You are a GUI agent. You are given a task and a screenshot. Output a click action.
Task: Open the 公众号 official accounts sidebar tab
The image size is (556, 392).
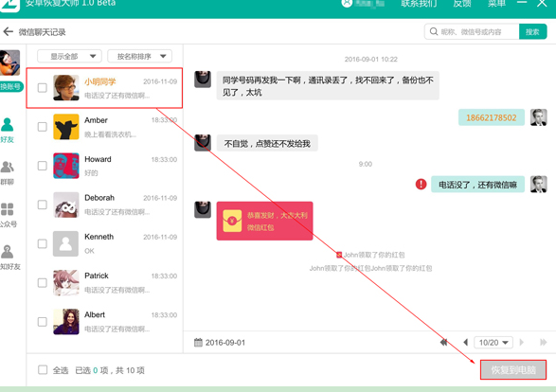(x=8, y=215)
